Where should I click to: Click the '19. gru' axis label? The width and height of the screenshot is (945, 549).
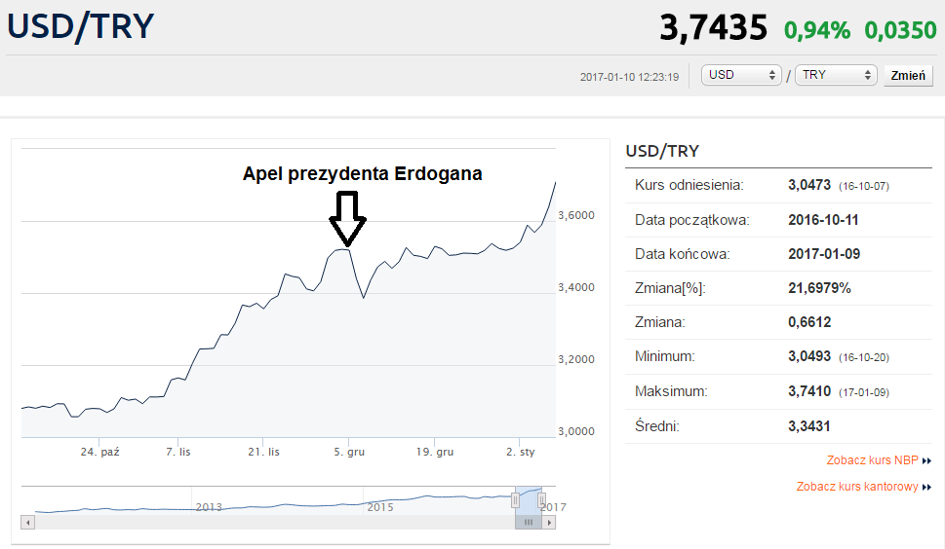435,452
